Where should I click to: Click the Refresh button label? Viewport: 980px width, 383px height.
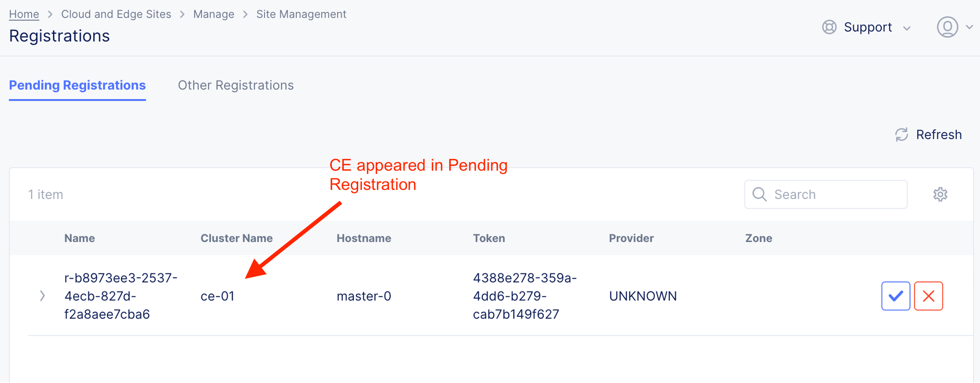(x=939, y=135)
